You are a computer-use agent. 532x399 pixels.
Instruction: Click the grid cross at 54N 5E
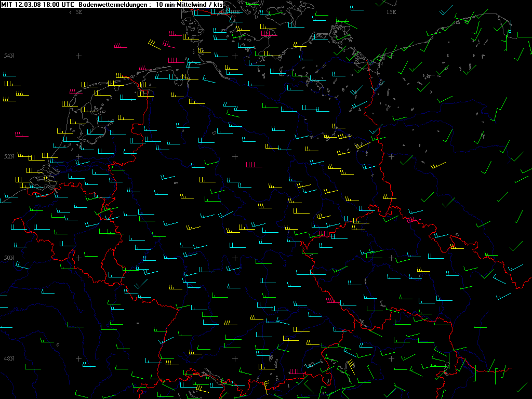click(x=78, y=56)
